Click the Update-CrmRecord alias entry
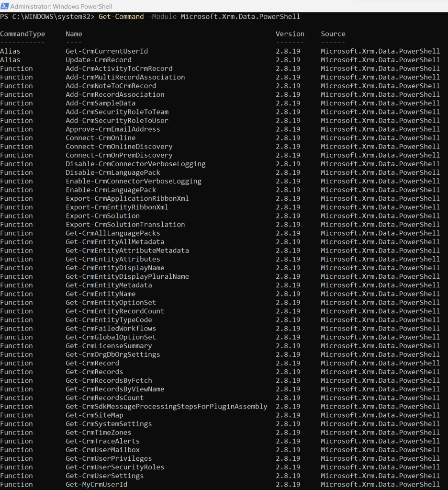 98,60
